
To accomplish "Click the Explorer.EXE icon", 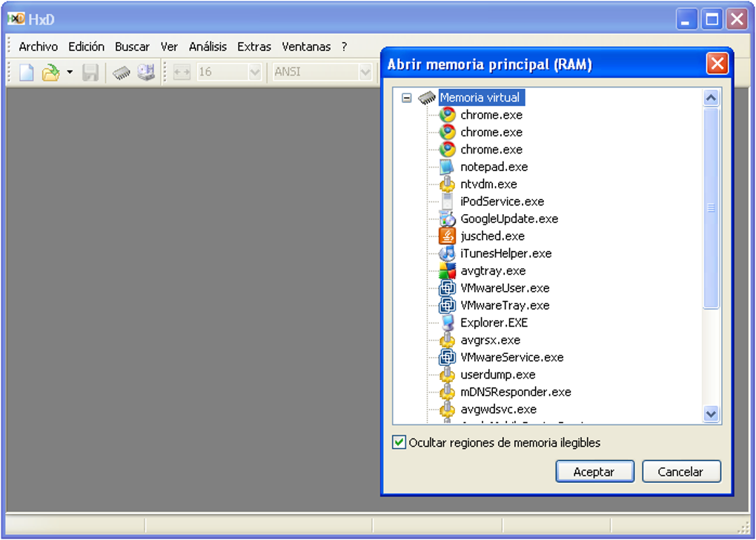I will [447, 323].
